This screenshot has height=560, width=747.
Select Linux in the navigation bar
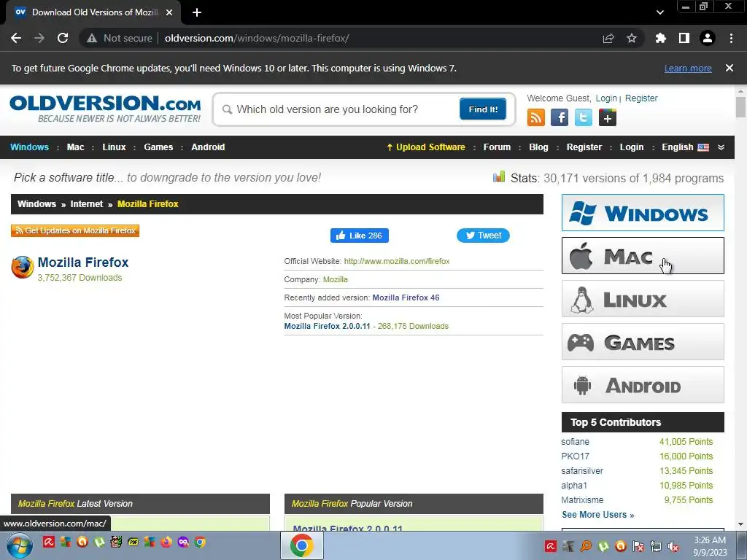click(114, 147)
